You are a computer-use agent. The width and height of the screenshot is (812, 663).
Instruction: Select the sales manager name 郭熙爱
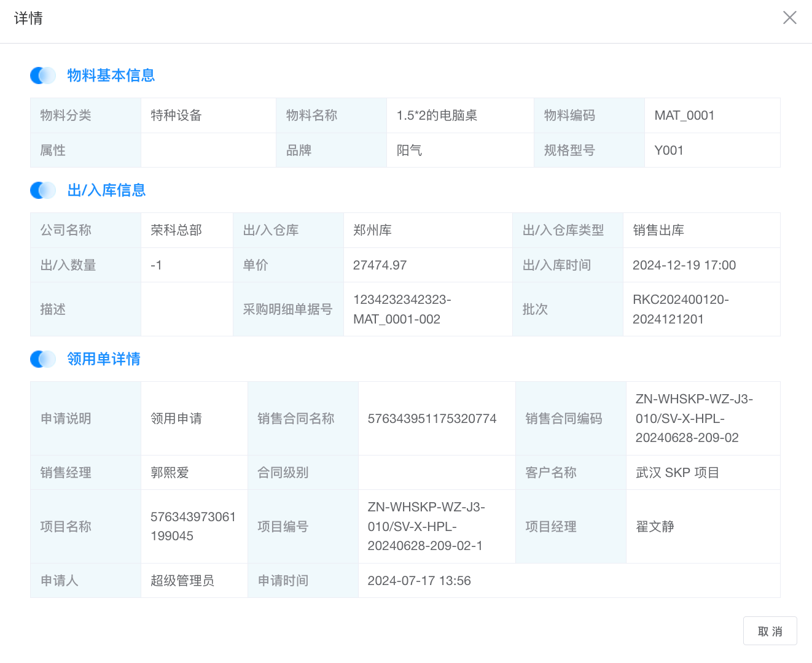[170, 473]
